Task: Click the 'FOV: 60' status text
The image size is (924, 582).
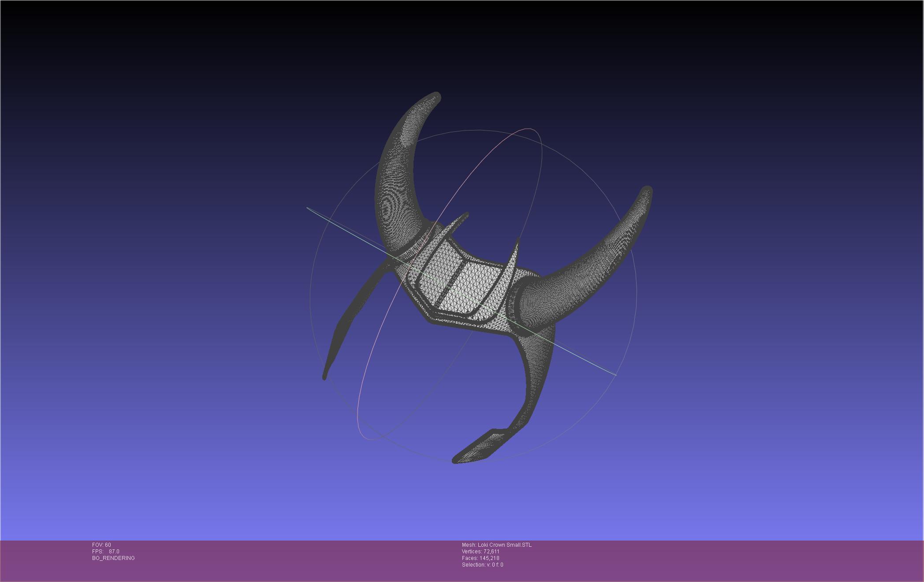Action: pos(101,545)
